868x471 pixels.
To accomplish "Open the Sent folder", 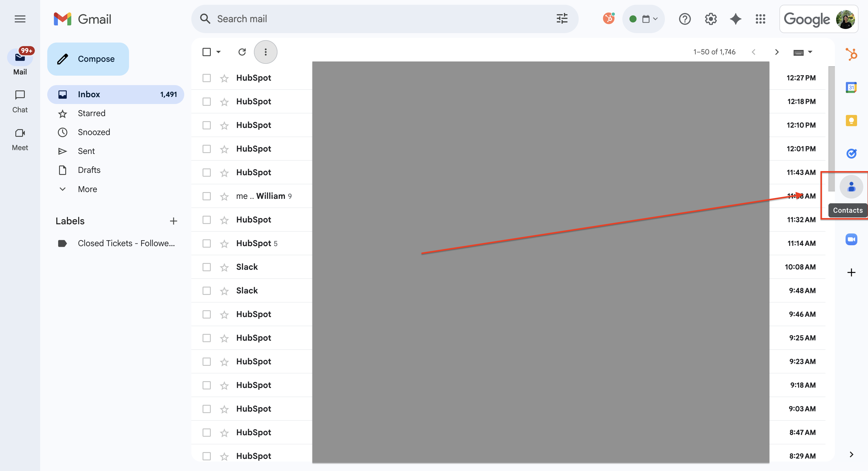I will tap(115, 151).
